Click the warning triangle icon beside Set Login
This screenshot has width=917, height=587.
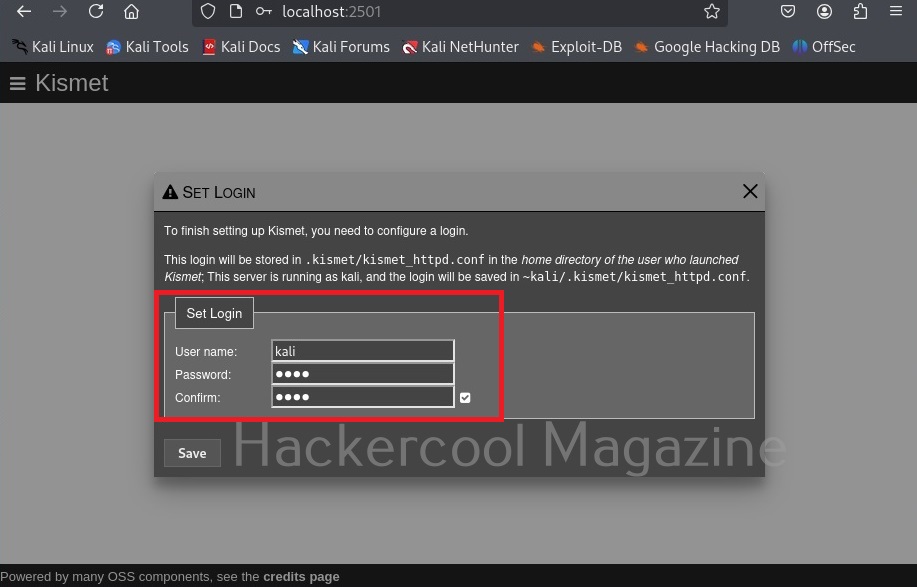tap(170, 192)
